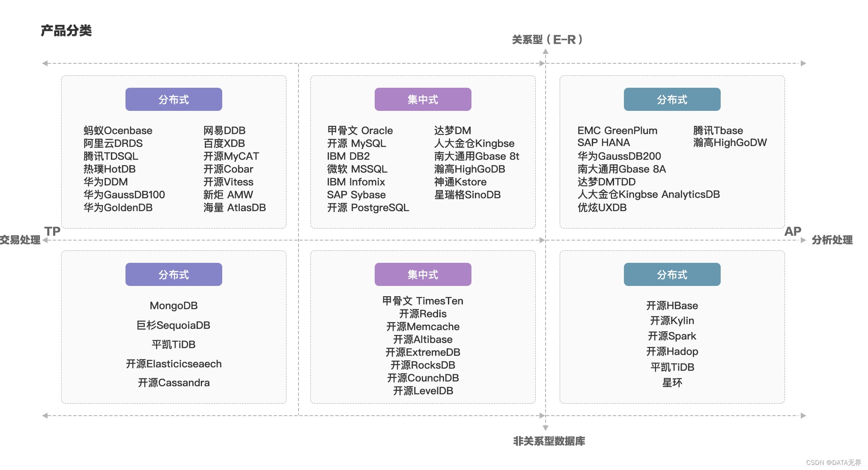Click 巨杉SequoiaDB entry
The height and width of the screenshot is (470, 868).
click(x=173, y=325)
